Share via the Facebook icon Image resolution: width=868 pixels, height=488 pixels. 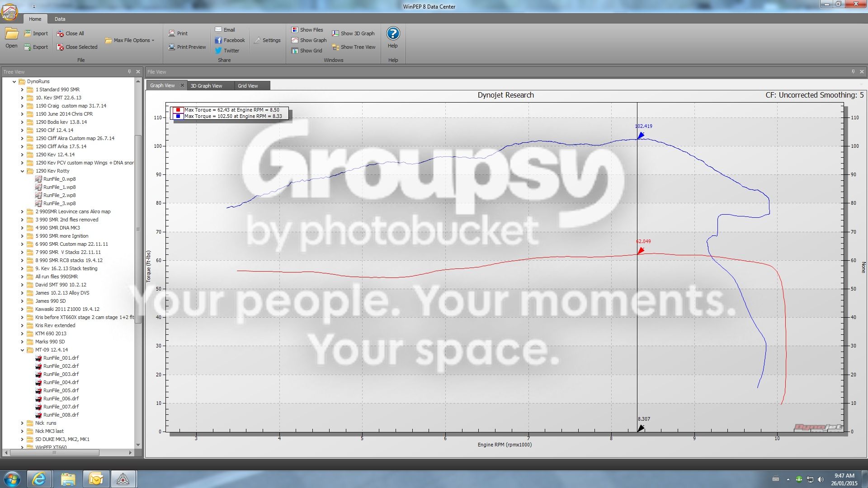click(x=218, y=40)
